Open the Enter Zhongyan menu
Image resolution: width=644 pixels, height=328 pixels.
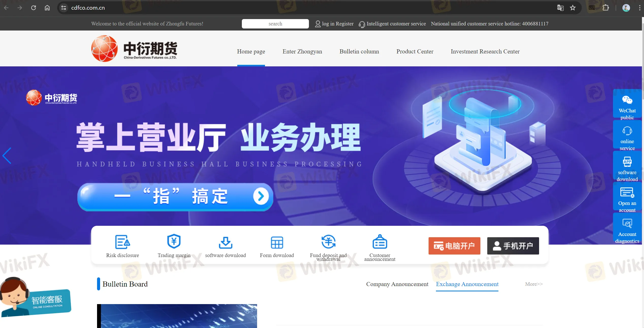pyautogui.click(x=302, y=52)
